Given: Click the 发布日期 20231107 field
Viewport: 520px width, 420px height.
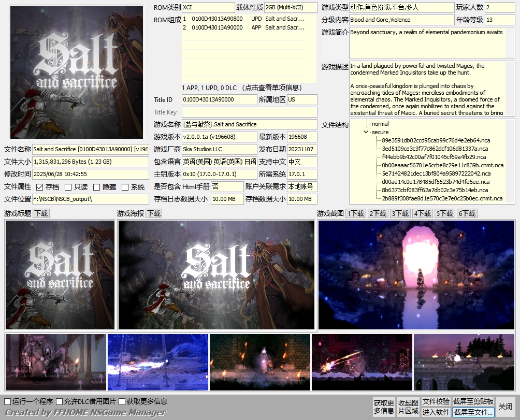Looking at the screenshot, I should 302,149.
